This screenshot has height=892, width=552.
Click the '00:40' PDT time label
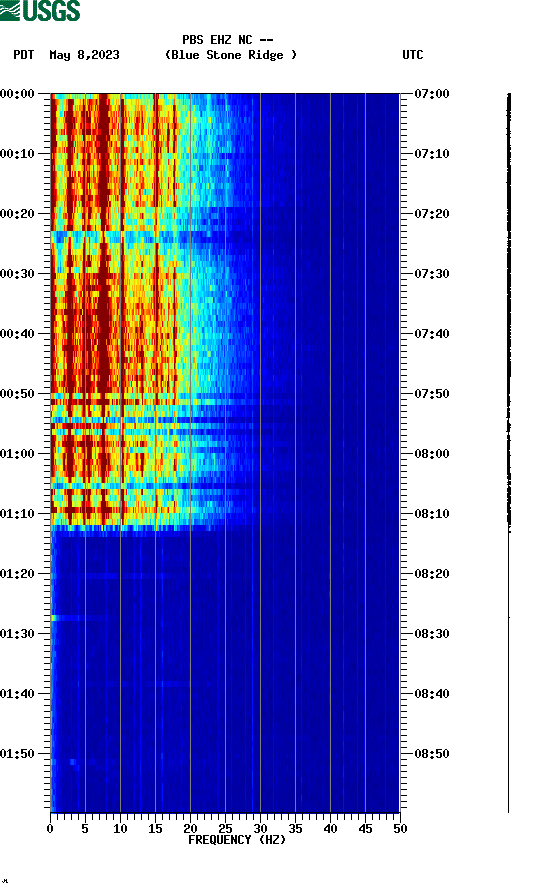pos(18,333)
